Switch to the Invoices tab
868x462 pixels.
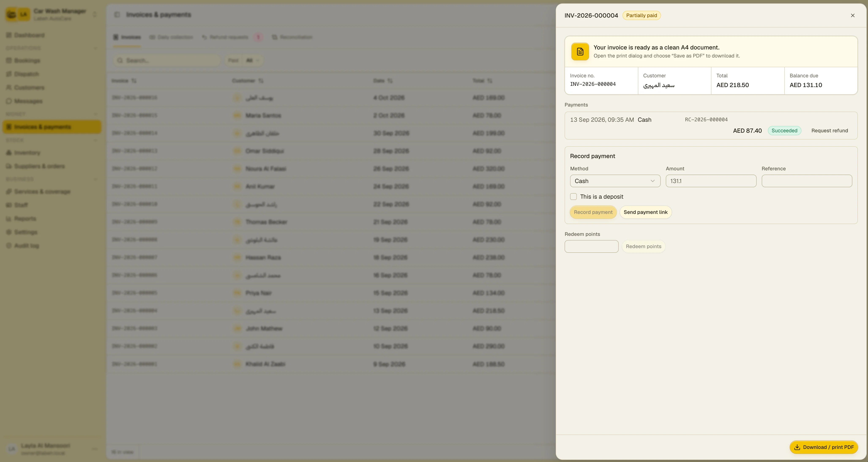pyautogui.click(x=127, y=37)
